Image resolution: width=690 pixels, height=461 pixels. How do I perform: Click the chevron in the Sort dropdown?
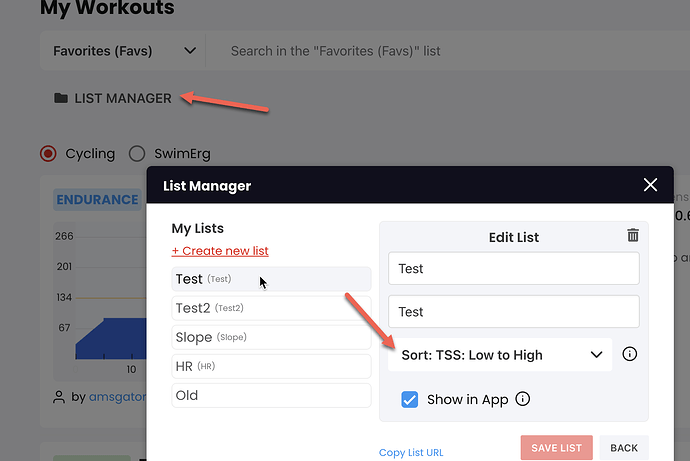pyautogui.click(x=596, y=355)
